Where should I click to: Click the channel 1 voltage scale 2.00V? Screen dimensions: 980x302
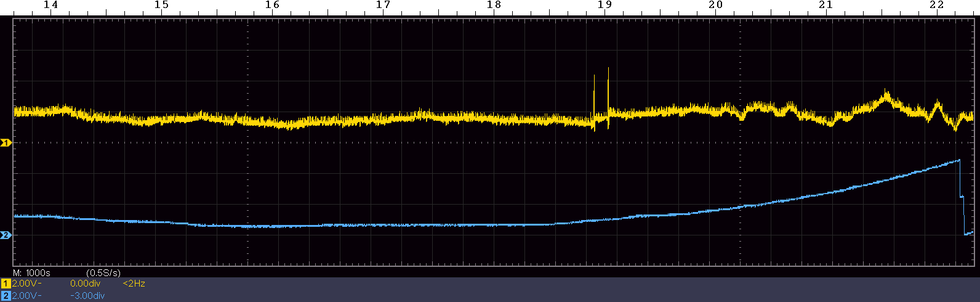(26, 284)
